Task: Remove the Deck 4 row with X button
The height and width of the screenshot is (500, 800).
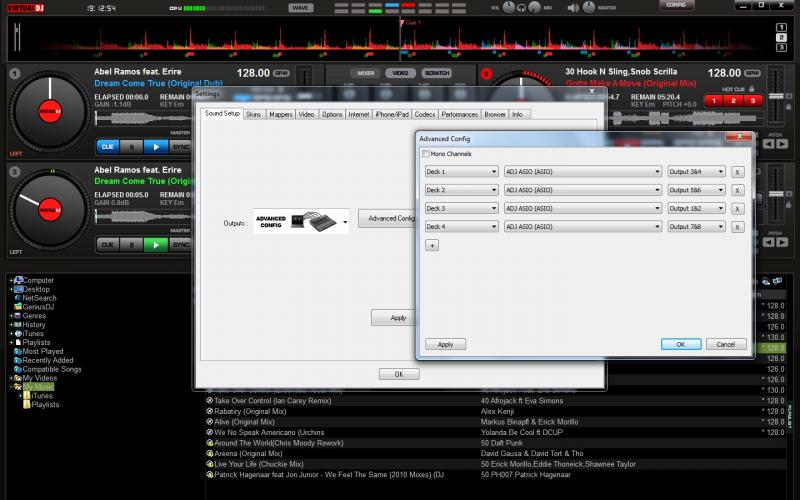Action: pyautogui.click(x=737, y=227)
